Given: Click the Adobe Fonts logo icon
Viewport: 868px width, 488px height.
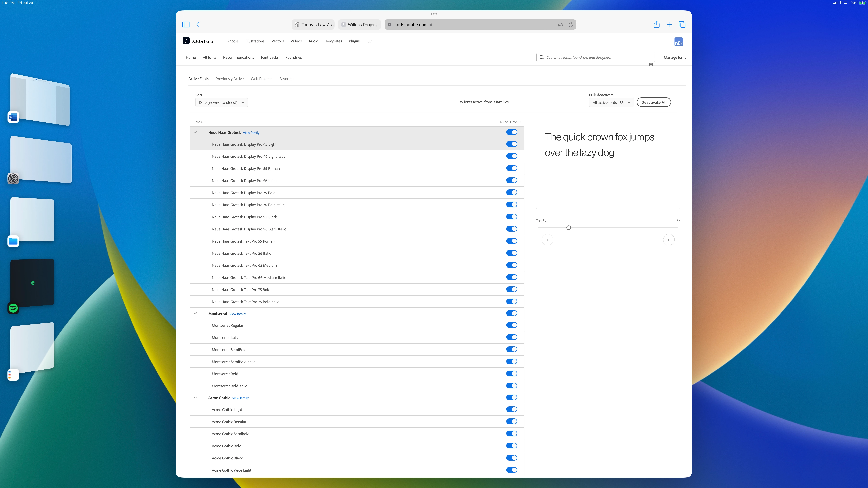Looking at the screenshot, I should 186,41.
